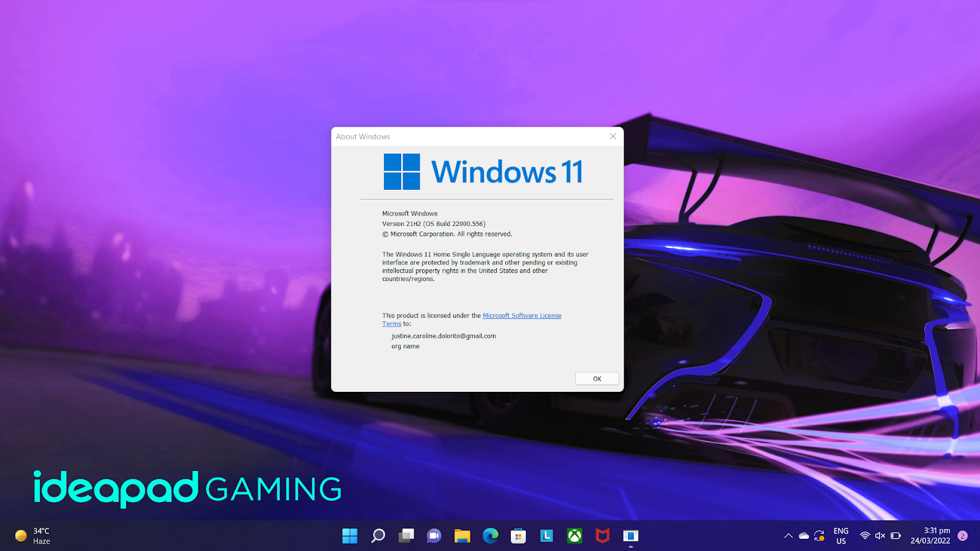Click "Version 21H2 (OS Build 22000.556)" text
The width and height of the screenshot is (980, 551).
[x=434, y=224]
